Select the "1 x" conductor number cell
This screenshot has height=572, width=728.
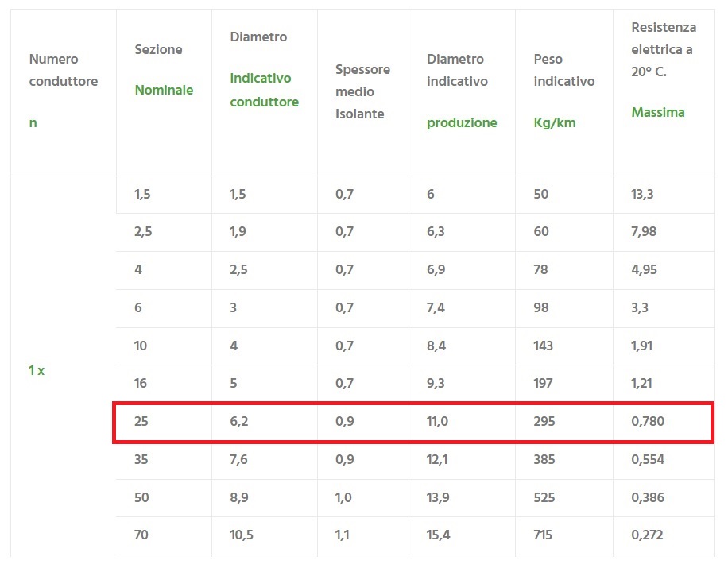[x=37, y=371]
